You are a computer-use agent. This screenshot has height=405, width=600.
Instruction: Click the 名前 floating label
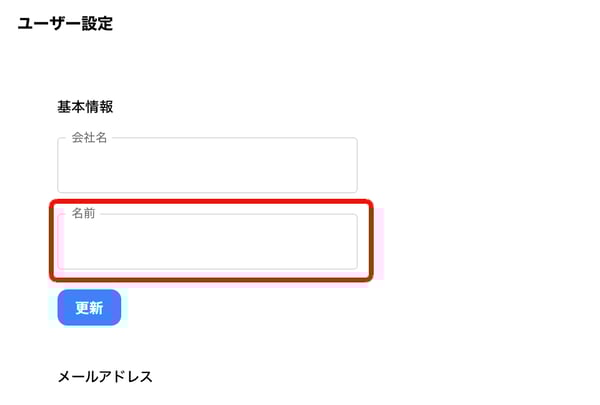coord(83,214)
